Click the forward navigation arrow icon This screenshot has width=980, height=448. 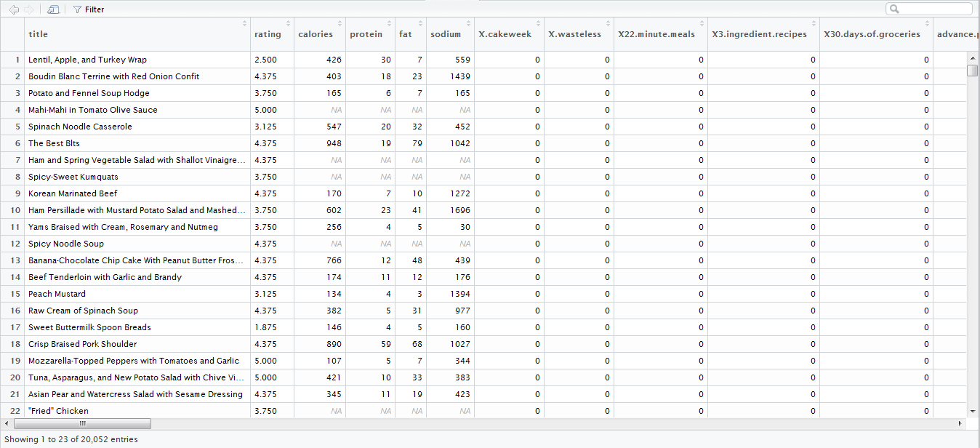28,9
